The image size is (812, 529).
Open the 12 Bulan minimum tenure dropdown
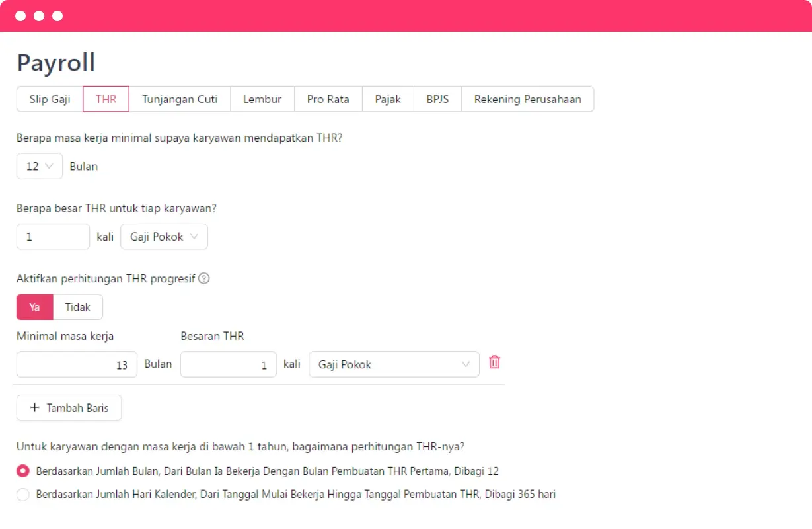pos(40,167)
